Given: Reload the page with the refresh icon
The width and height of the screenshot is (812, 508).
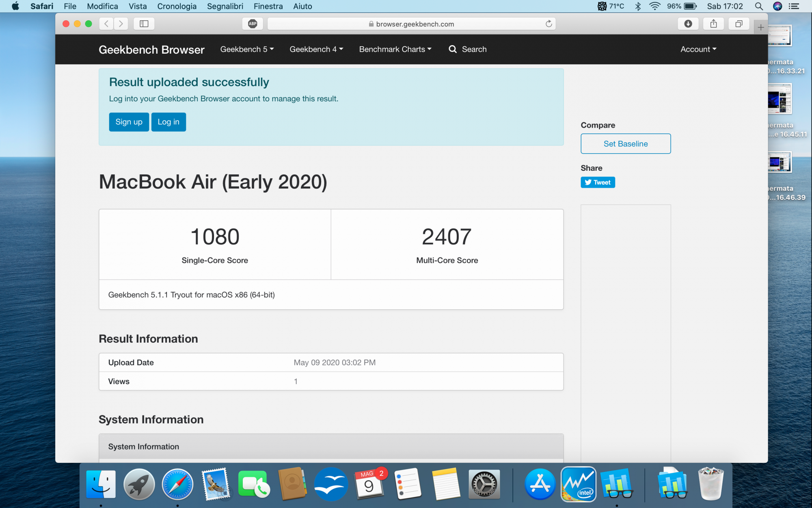Looking at the screenshot, I should tap(549, 24).
